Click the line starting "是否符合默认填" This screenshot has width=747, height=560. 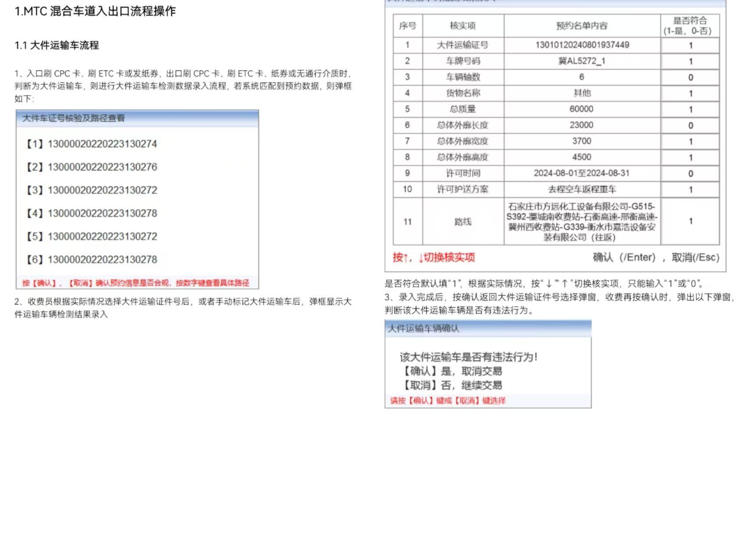[x=544, y=284]
